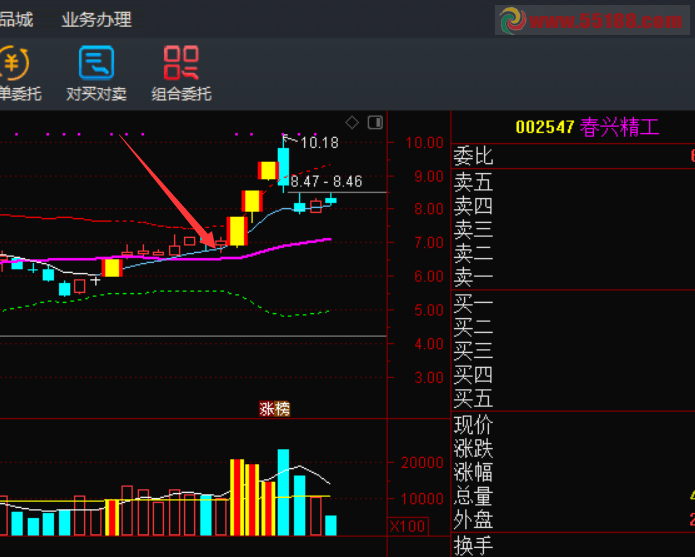Select the 买一 bid price row
Image resolution: width=695 pixels, height=558 pixels.
coord(474,303)
